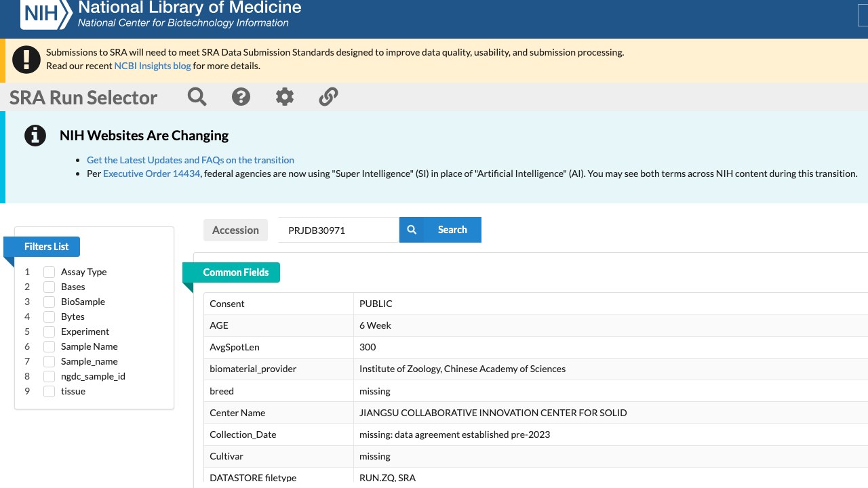Select the Experiment filter checkbox
This screenshot has height=488, width=868.
point(49,331)
